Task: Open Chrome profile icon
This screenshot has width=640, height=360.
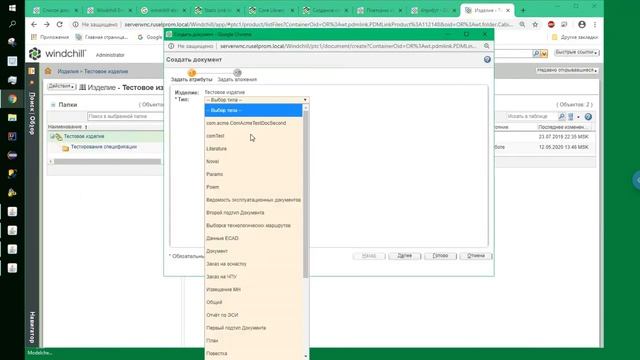Action: 582,24
